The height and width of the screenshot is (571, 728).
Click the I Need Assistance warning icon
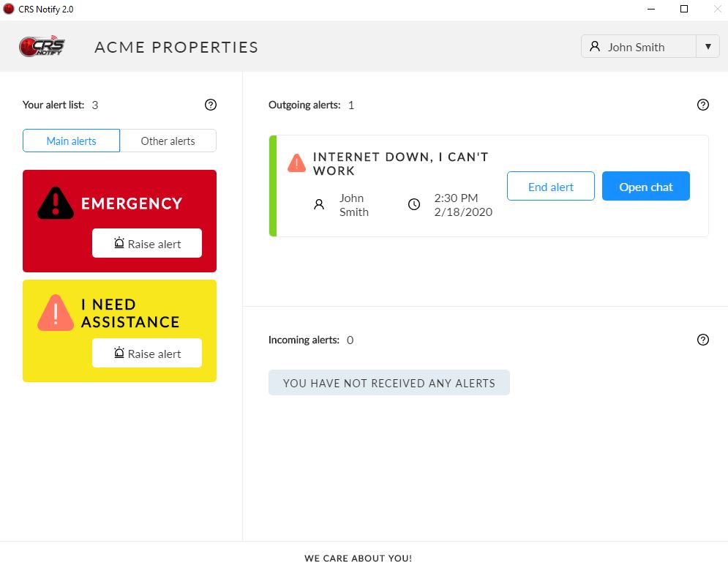tap(56, 313)
